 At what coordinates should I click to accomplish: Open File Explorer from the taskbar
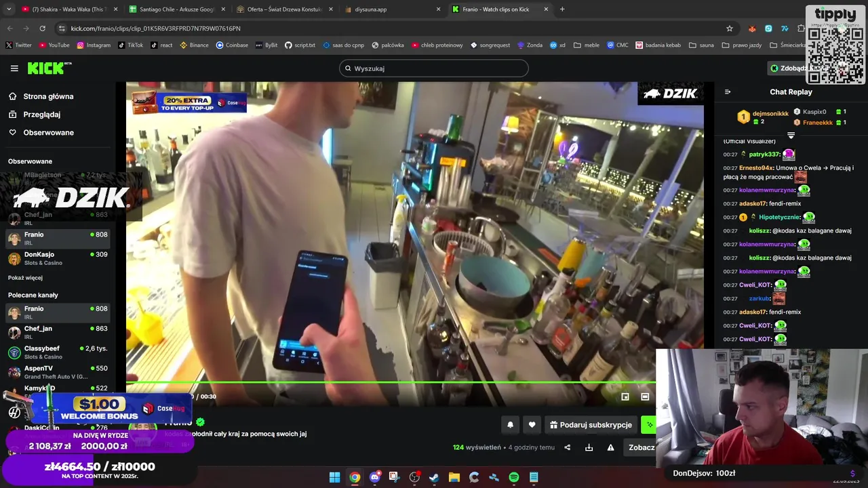click(454, 477)
